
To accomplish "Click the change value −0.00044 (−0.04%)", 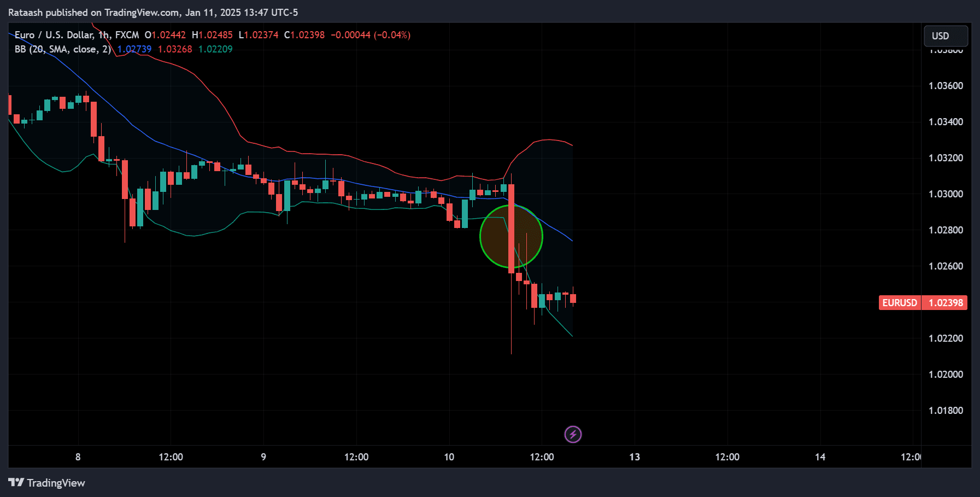I will click(x=371, y=35).
